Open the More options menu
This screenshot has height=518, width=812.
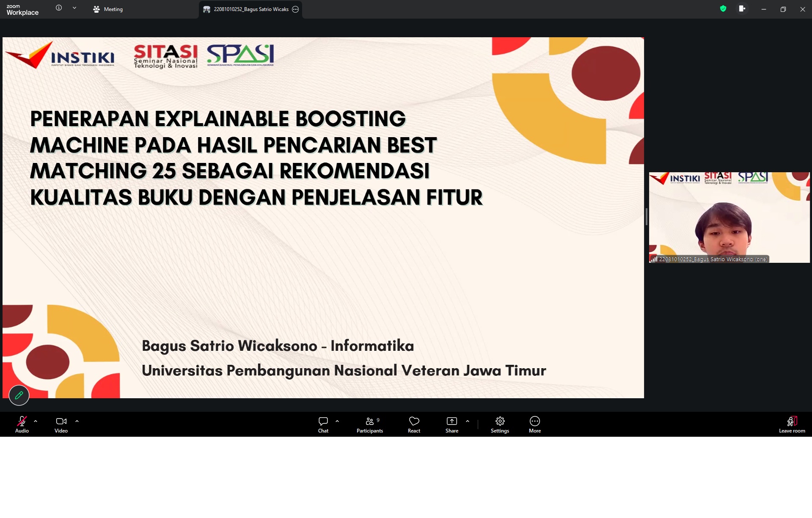535,424
